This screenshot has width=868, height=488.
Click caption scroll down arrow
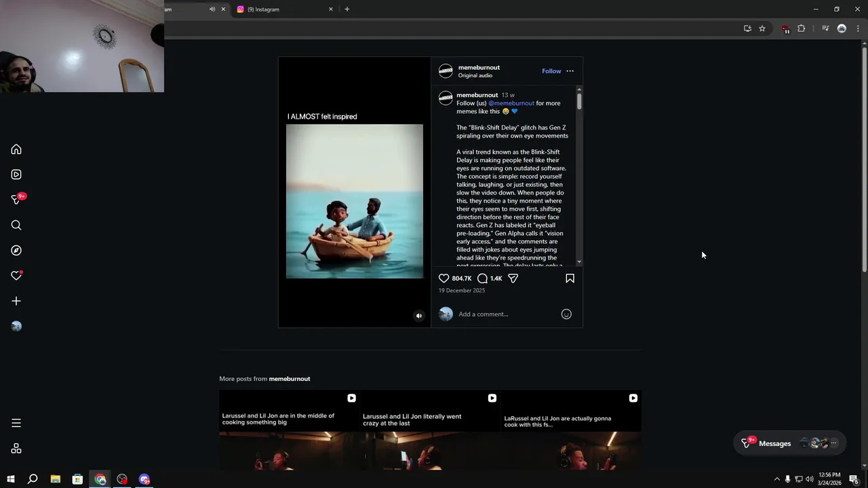pyautogui.click(x=579, y=262)
